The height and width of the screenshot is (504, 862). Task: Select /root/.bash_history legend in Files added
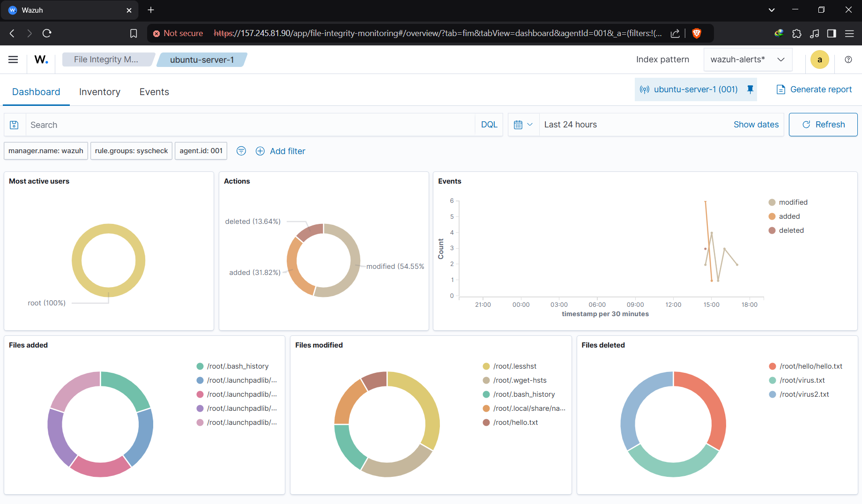pyautogui.click(x=233, y=366)
